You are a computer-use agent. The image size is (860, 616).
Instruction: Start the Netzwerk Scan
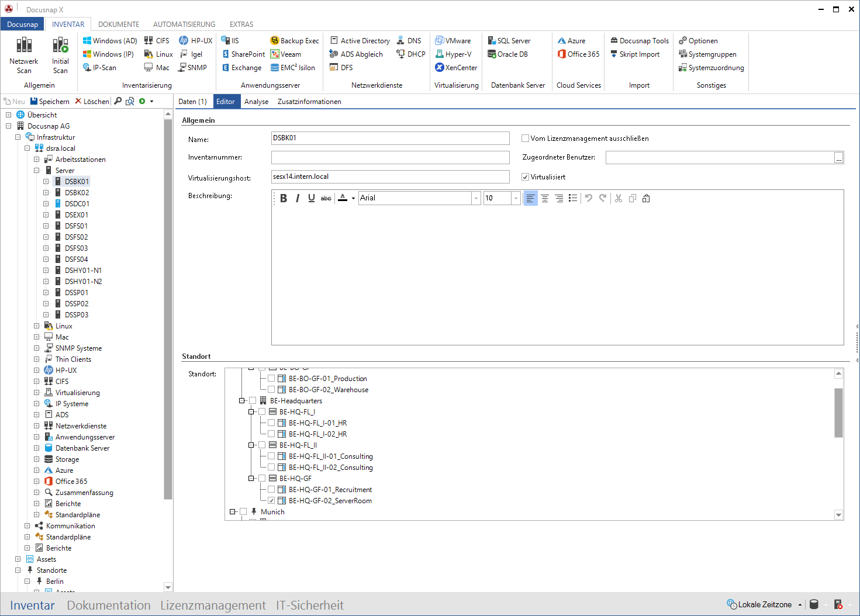24,55
